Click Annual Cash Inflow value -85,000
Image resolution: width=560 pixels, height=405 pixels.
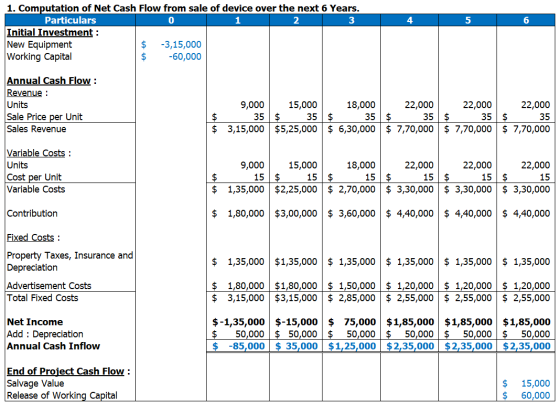click(247, 346)
